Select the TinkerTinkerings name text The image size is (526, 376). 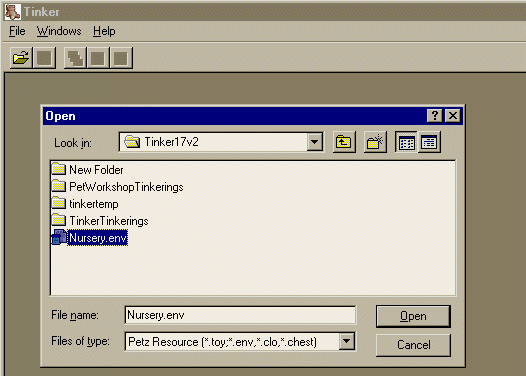tap(109, 221)
